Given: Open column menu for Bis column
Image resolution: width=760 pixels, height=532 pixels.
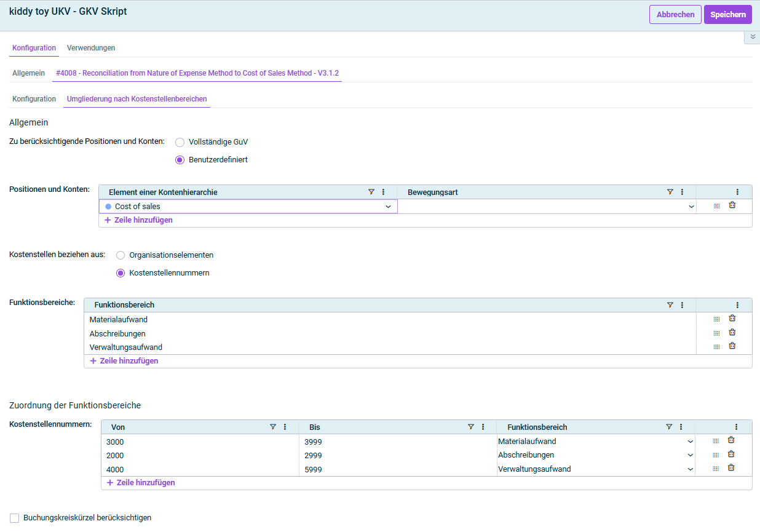Looking at the screenshot, I should [483, 427].
